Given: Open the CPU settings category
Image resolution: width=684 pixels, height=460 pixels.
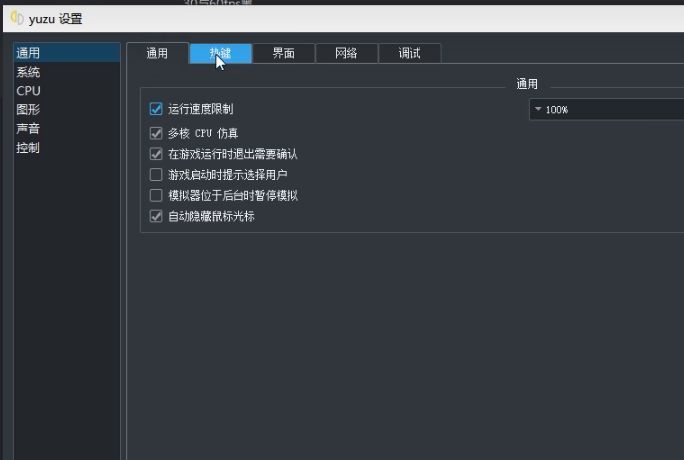Looking at the screenshot, I should [x=28, y=91].
